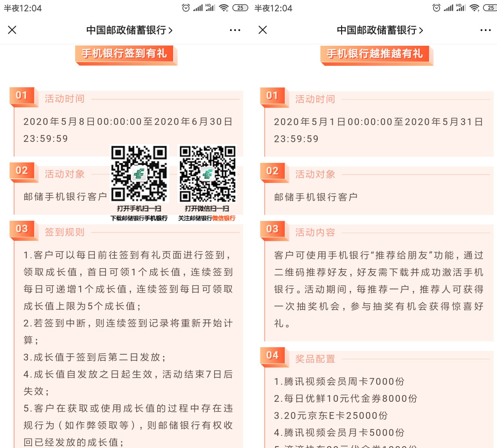Viewport: 497px width, 448px height.
Task: Tap 邮储手机银行客户 on right page
Action: (315, 197)
